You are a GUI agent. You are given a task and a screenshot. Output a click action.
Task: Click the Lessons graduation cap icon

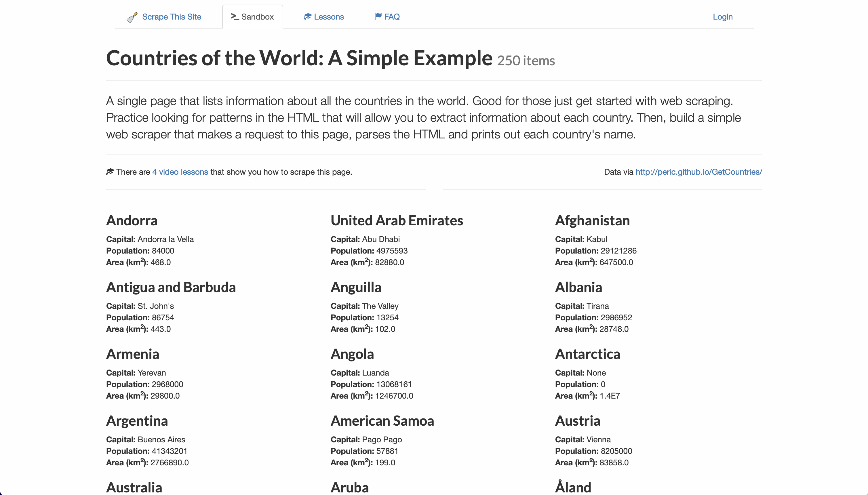307,17
